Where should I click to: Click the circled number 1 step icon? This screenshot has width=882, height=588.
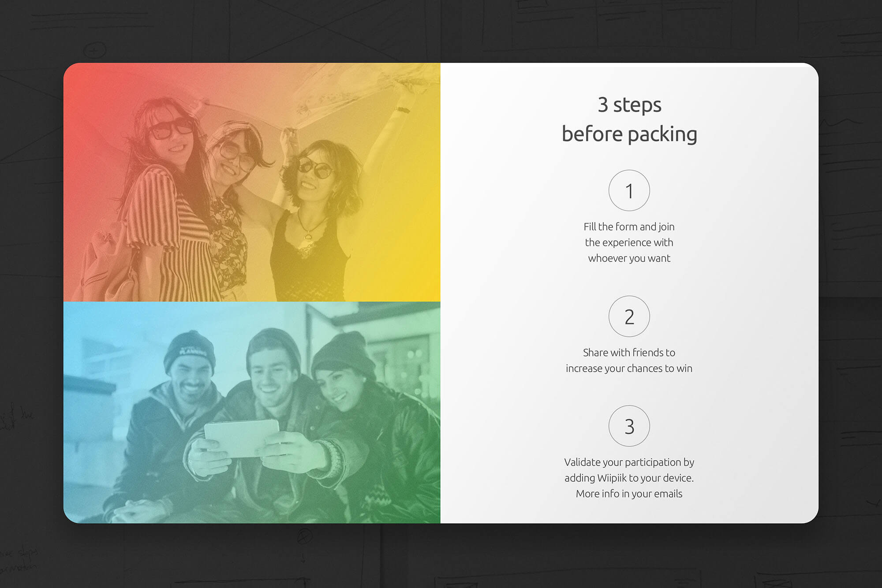click(x=629, y=190)
